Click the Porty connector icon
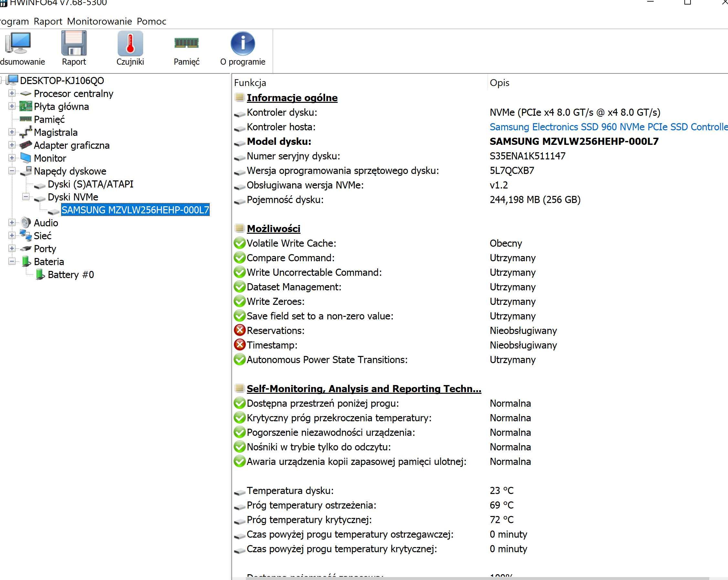The image size is (728, 580). [x=26, y=249]
